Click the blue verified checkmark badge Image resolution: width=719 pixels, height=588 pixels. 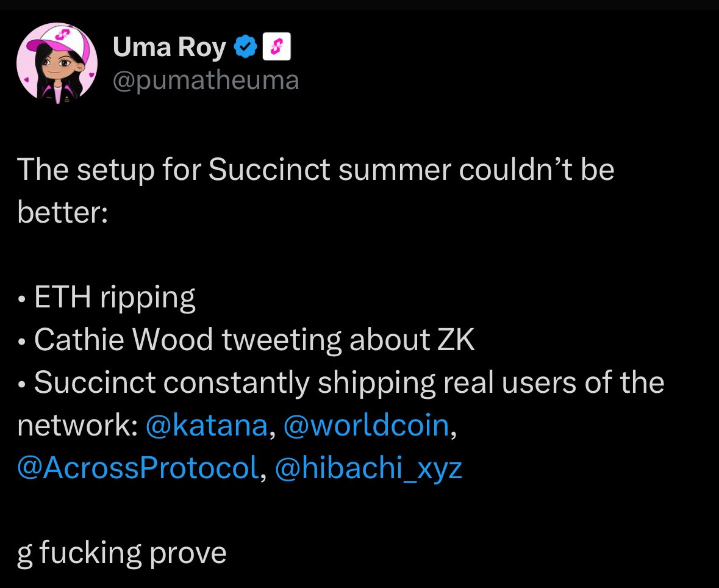click(x=246, y=46)
